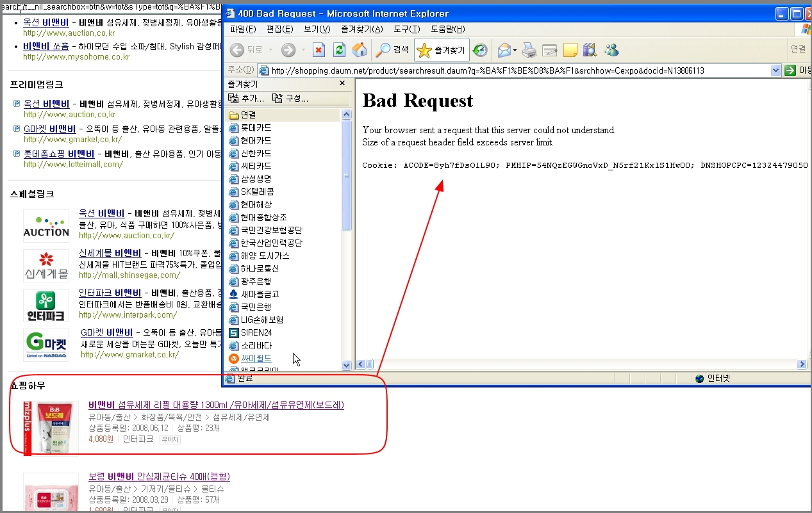Click the Edit page icon next to printer
The height and width of the screenshot is (513, 812).
click(550, 50)
